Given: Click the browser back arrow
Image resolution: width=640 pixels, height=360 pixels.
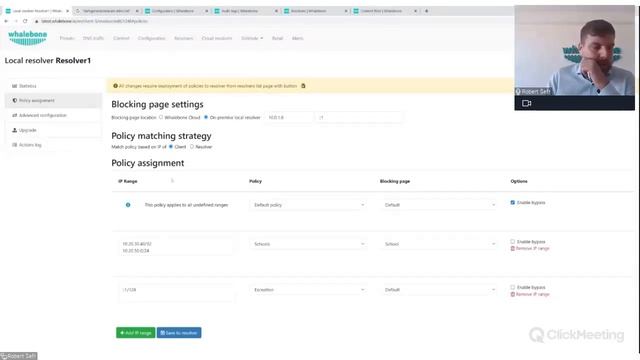Looking at the screenshot, I should pos(6,21).
